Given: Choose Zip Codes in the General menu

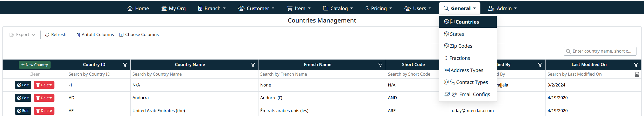Looking at the screenshot, I should (461, 46).
